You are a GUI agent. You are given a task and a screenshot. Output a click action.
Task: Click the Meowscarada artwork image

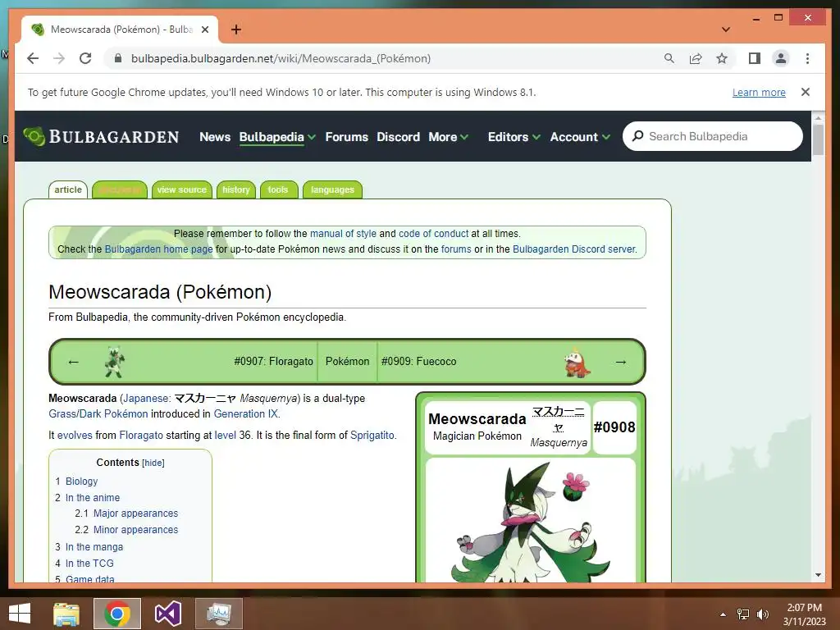pos(531,523)
